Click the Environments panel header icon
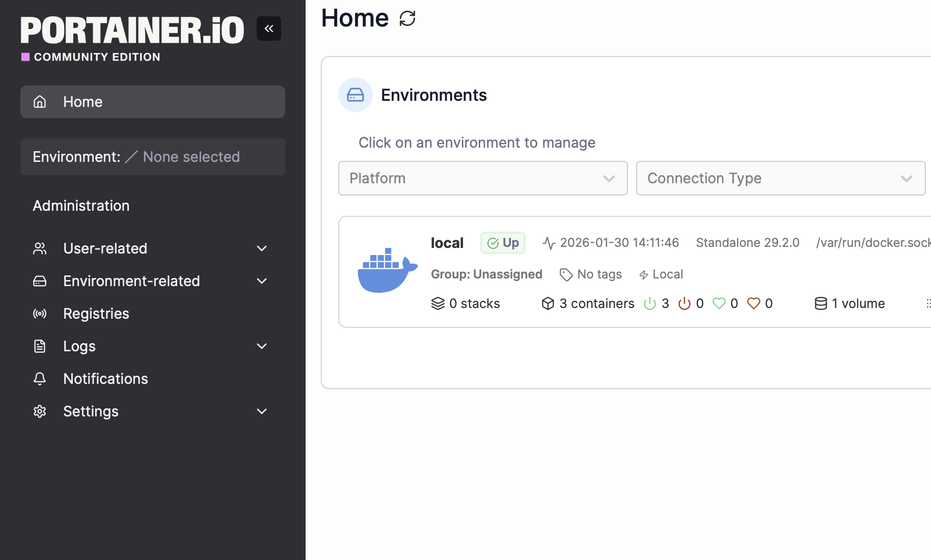The width and height of the screenshot is (931, 560). coord(355,95)
